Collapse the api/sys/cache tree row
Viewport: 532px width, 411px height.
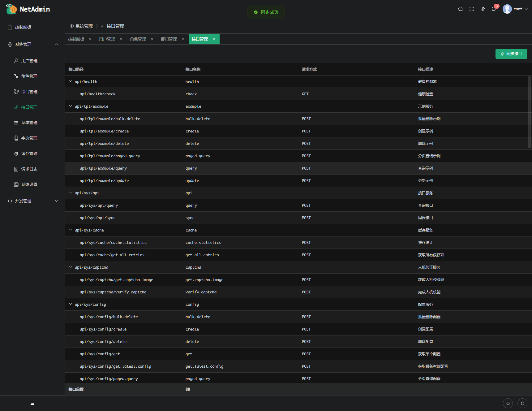[x=71, y=230]
